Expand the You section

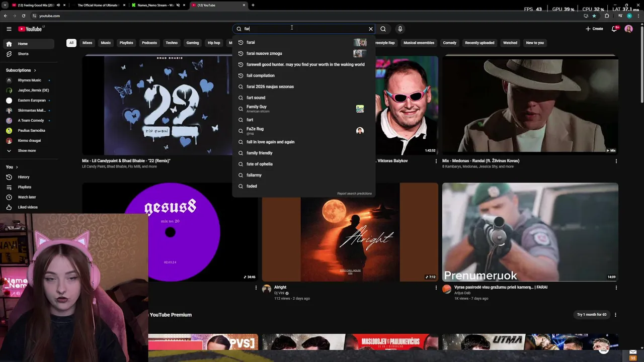(x=12, y=167)
